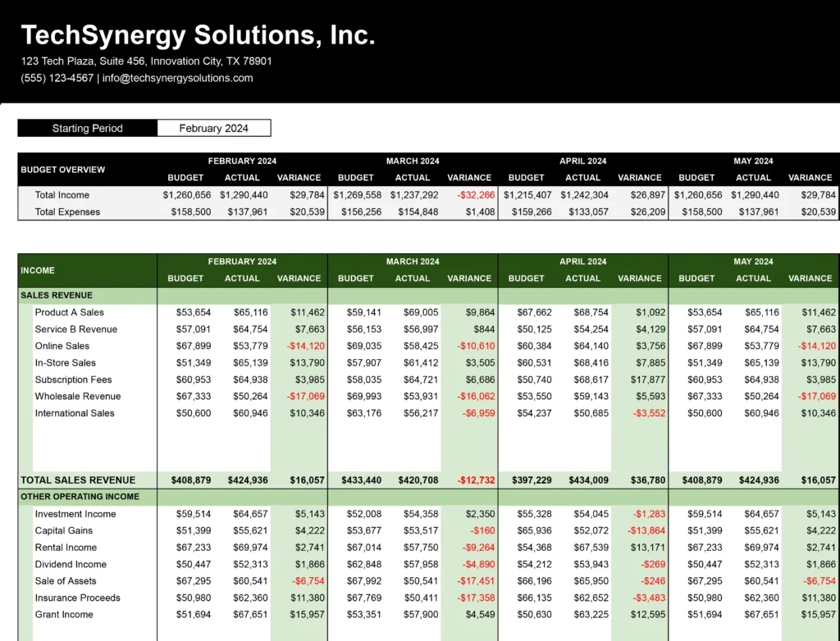Viewport: 840px width, 641px height.
Task: Click the Total Income row label
Action: (62, 195)
